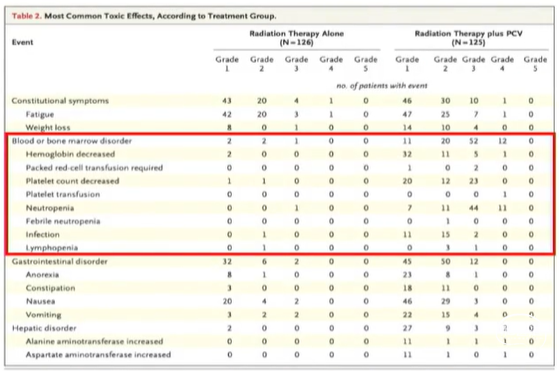This screenshot has height=371, width=559.
Task: Select the 'Lymphopenia' row label
Action: [52, 248]
